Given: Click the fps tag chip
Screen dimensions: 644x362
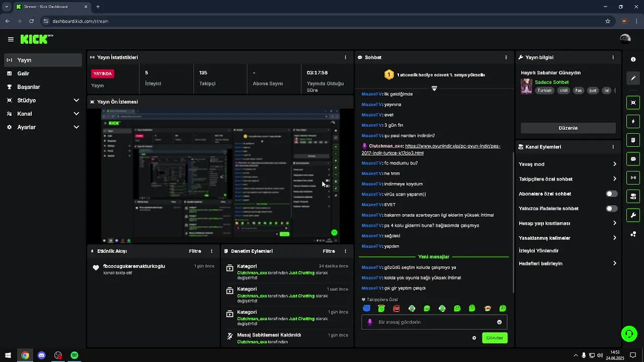Looking at the screenshot, I should 579,91.
